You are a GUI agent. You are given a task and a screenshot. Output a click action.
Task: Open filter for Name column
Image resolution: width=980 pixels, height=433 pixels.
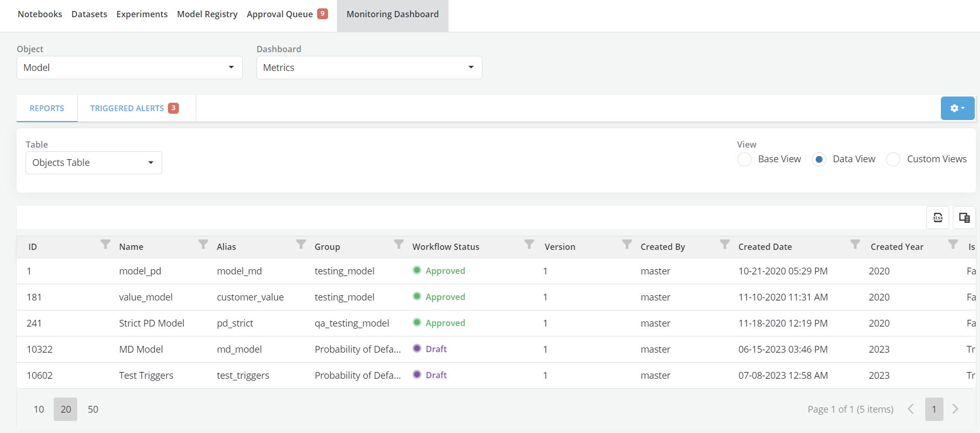203,244
